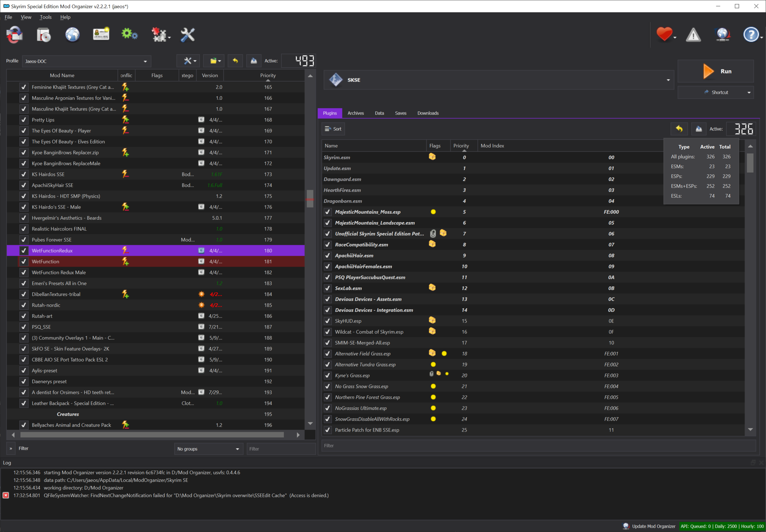Image resolution: width=766 pixels, height=532 pixels.
Task: Click the Run button
Action: coord(716,71)
